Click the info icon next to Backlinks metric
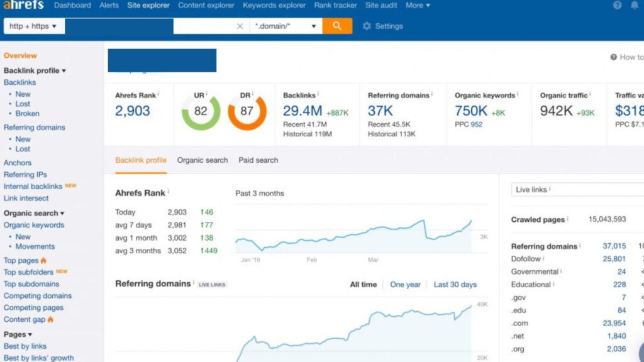Screen dimensions: 644x362 tap(318, 94)
